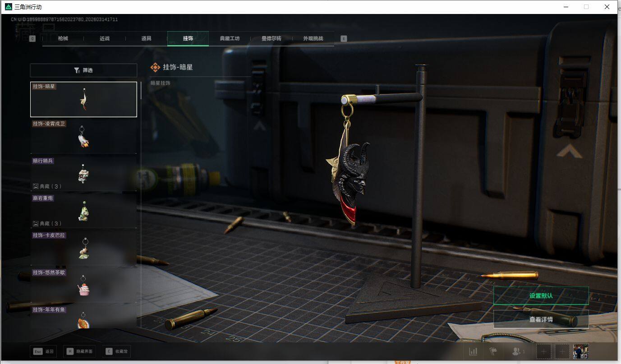This screenshot has height=364, width=621.
Task: Click the 查看详情 button
Action: 541,319
